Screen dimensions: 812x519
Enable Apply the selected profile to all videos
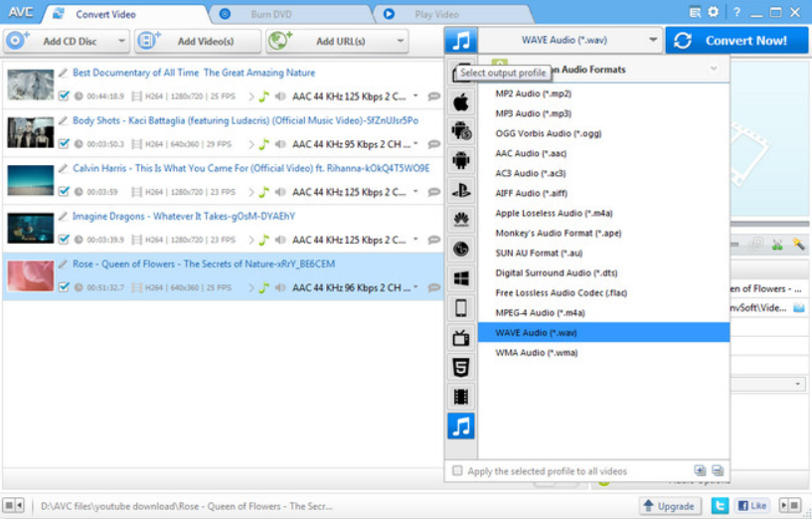click(457, 471)
